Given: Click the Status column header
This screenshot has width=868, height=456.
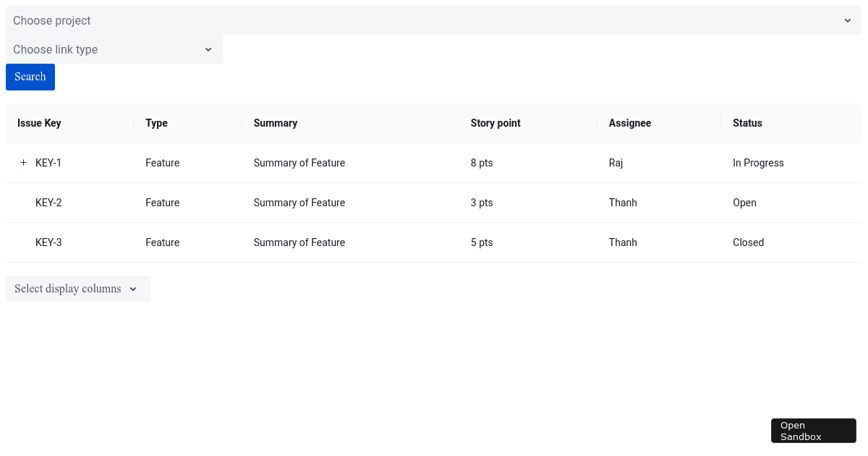Looking at the screenshot, I should [747, 123].
